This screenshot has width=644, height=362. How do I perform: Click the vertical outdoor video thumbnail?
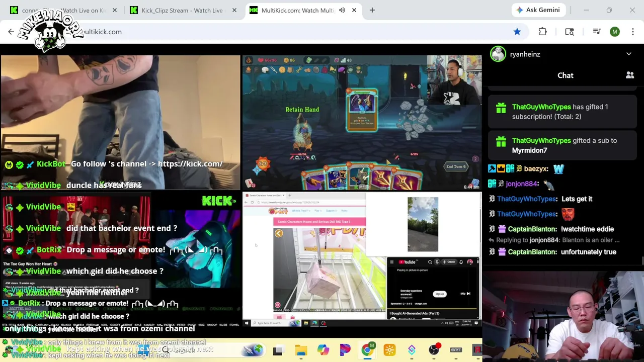[x=423, y=224]
